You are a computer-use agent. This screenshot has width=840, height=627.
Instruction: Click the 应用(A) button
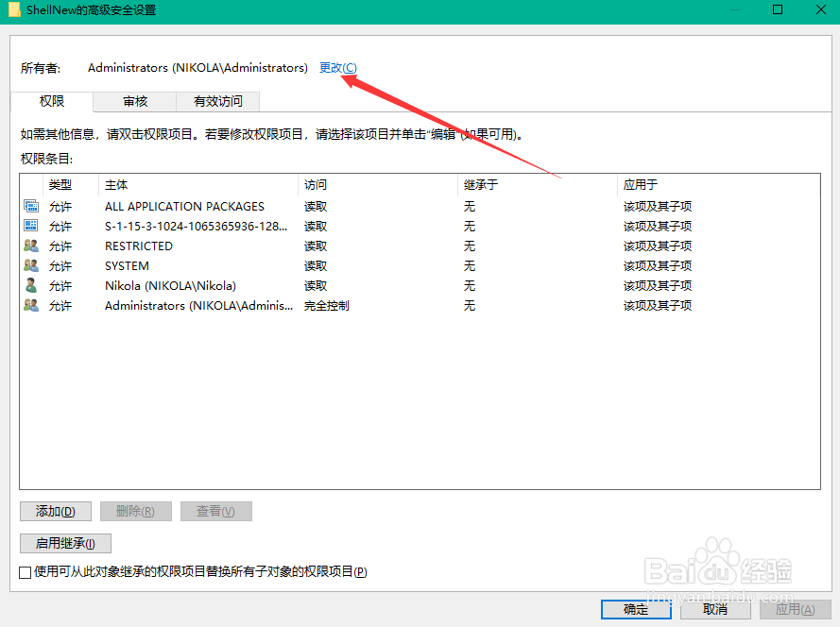[x=796, y=609]
